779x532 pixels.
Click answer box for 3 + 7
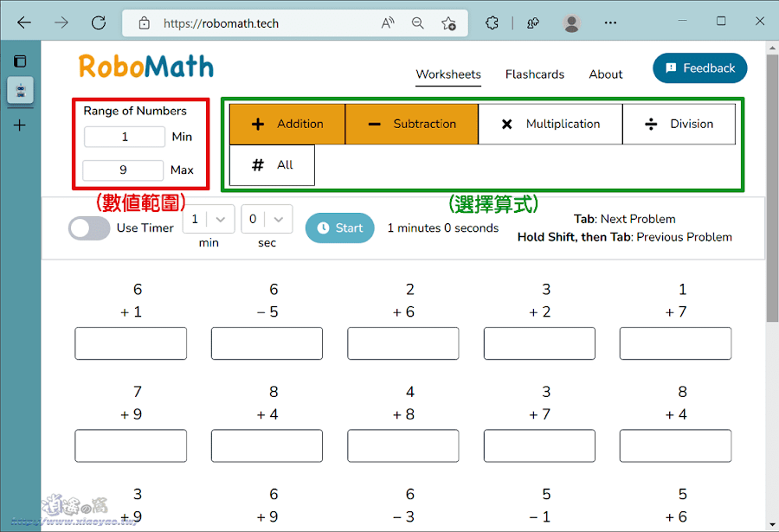pyautogui.click(x=539, y=446)
